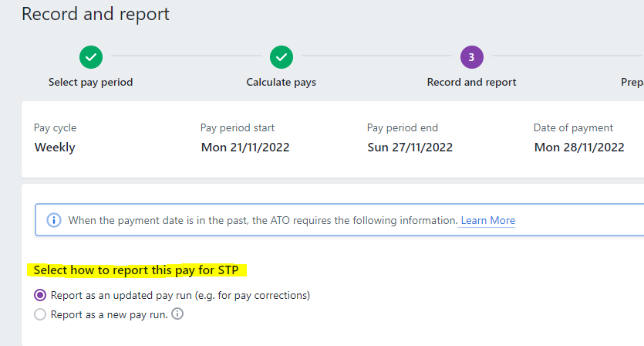
Task: Click the pay period end date
Action: click(x=410, y=147)
